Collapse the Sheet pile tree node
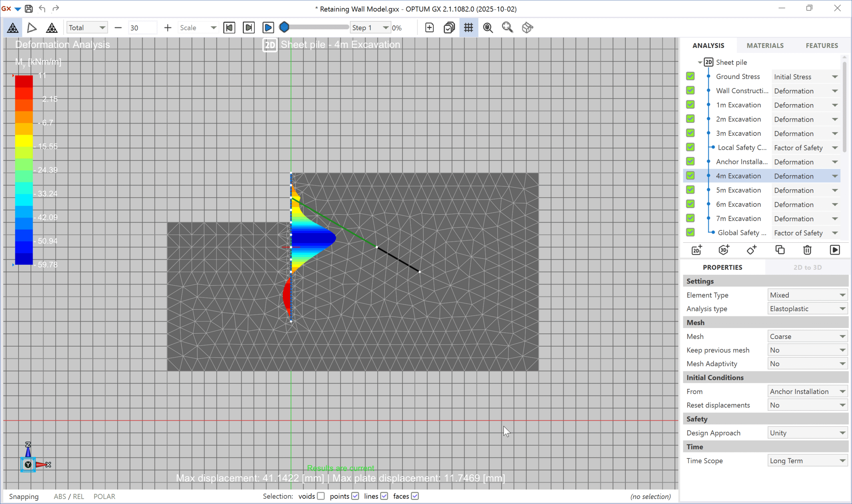The image size is (852, 504). point(700,63)
